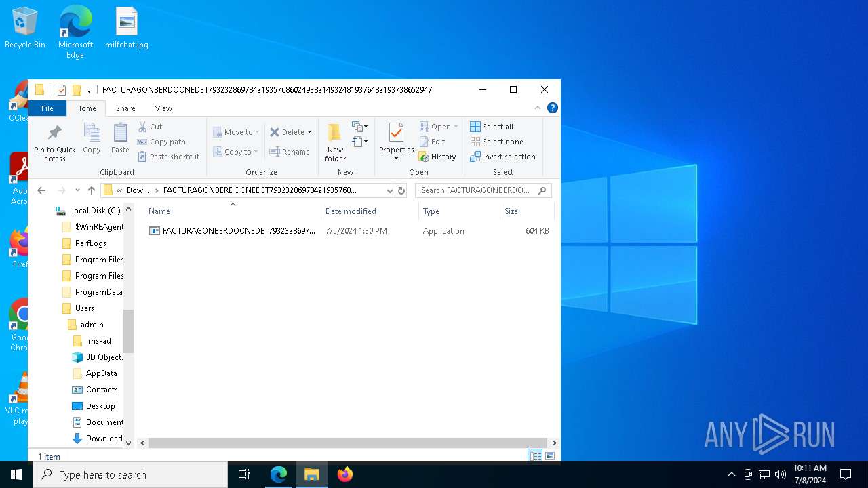Create a New folder
The height and width of the screenshot is (488, 868).
[335, 142]
